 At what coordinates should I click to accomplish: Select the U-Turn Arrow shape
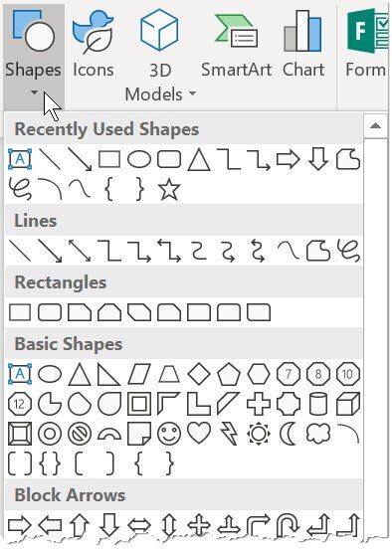[289, 526]
